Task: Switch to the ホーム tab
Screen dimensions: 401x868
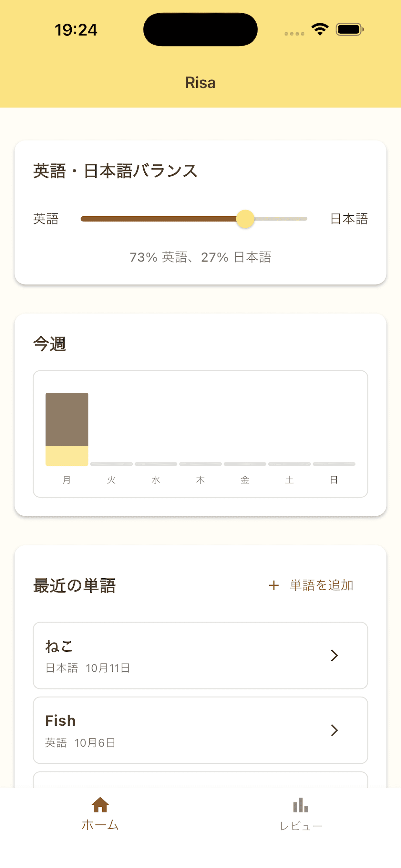Action: [x=100, y=825]
